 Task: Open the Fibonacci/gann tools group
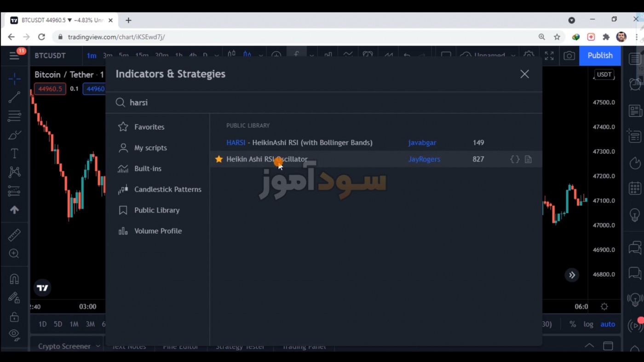[14, 116]
